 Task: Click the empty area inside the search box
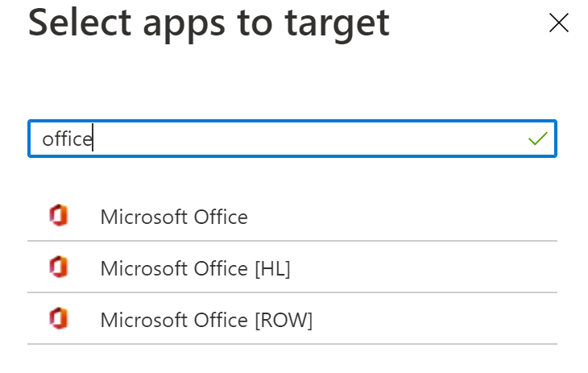322,139
